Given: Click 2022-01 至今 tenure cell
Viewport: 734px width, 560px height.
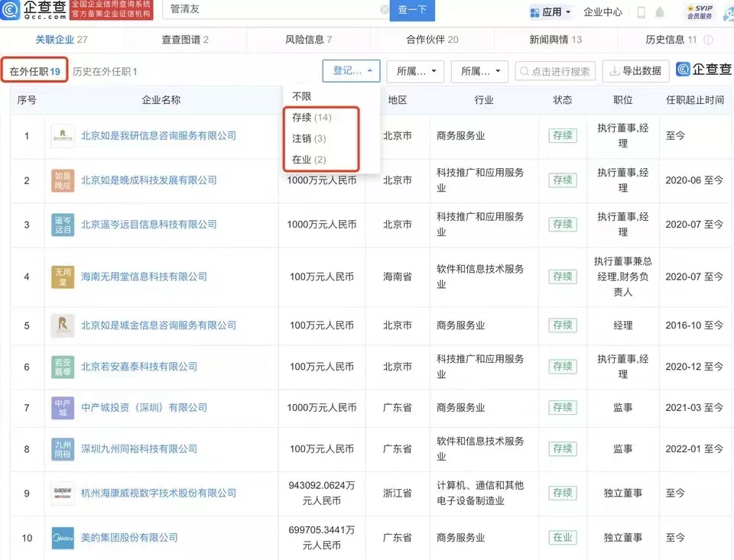Looking at the screenshot, I should 694,448.
